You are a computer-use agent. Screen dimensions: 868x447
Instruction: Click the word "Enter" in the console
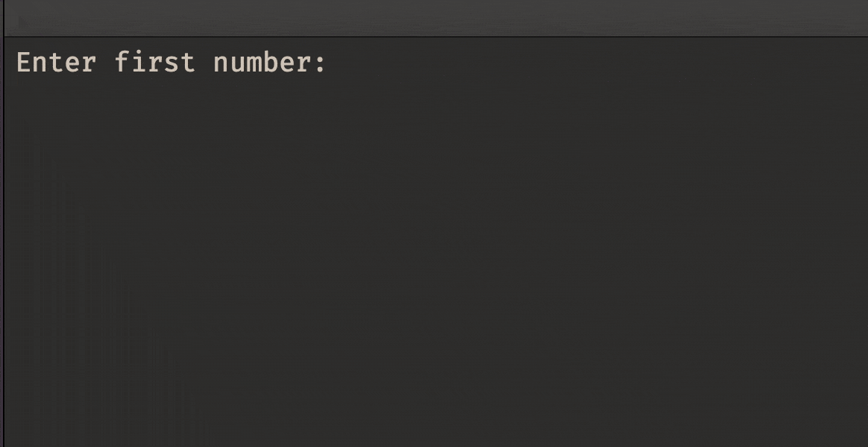(x=56, y=63)
